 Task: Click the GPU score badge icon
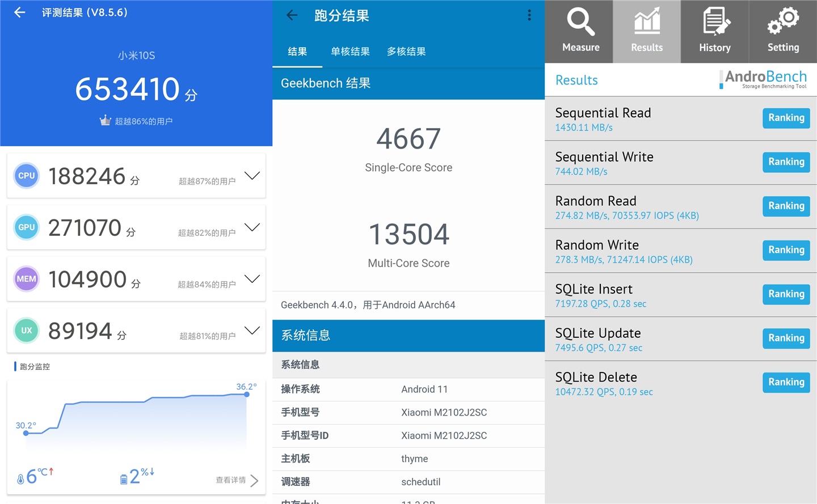(x=26, y=227)
